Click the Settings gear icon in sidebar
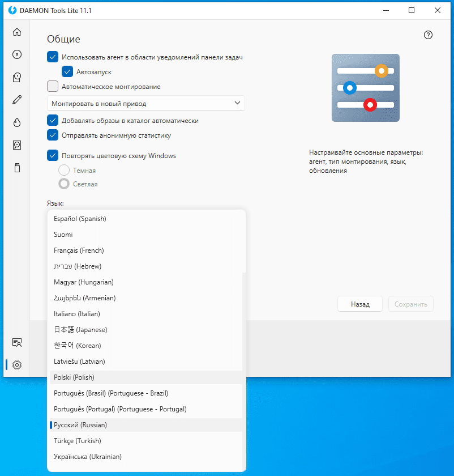The width and height of the screenshot is (454, 476). (17, 365)
